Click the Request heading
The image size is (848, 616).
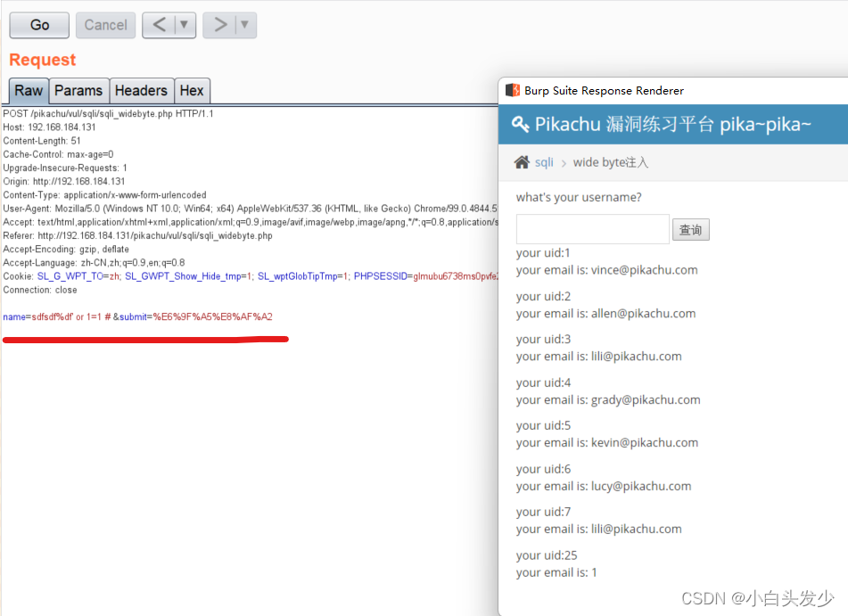click(43, 60)
